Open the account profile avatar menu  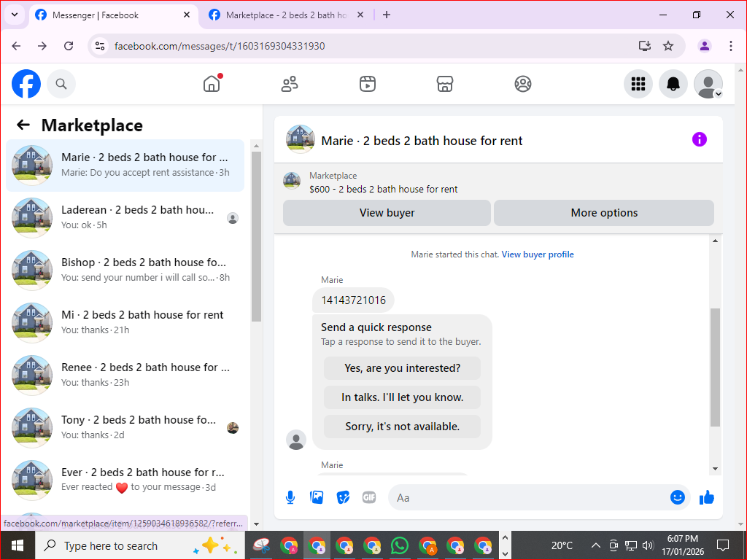coord(708,84)
